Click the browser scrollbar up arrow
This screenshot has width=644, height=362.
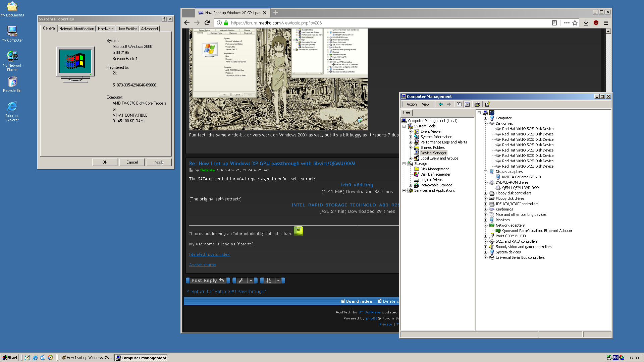click(x=608, y=31)
